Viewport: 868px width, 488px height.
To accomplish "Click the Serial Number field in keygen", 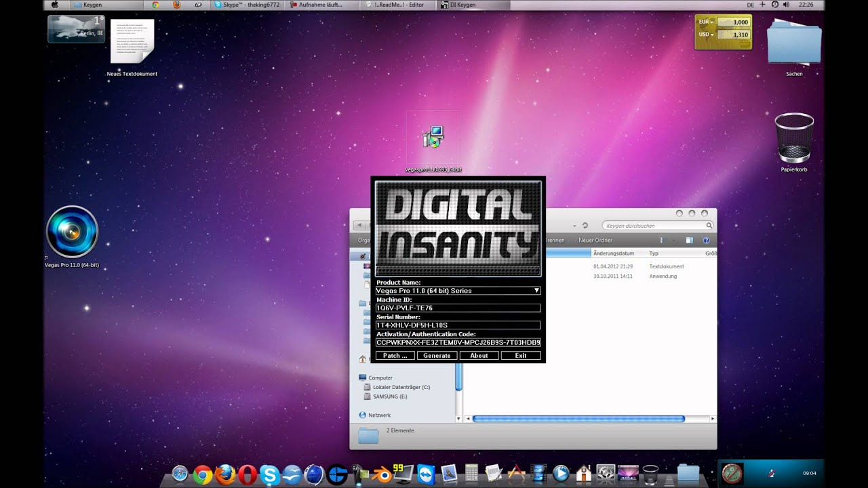I will click(x=458, y=325).
